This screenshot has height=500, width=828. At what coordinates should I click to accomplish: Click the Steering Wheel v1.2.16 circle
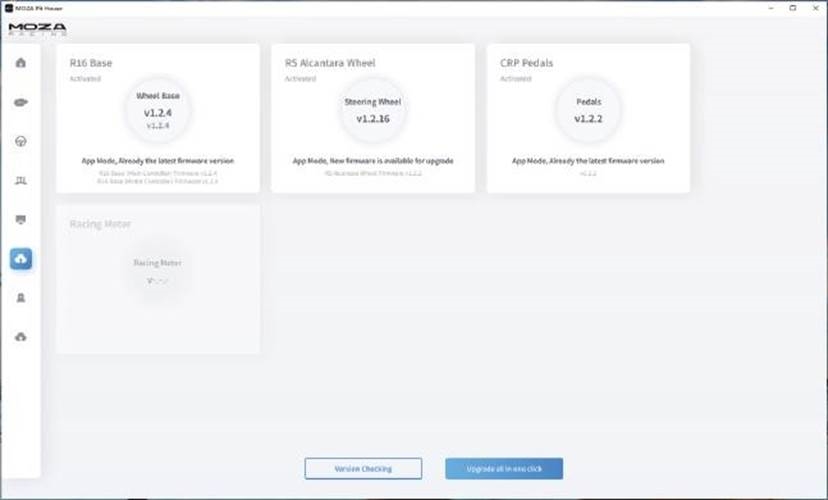tap(373, 111)
